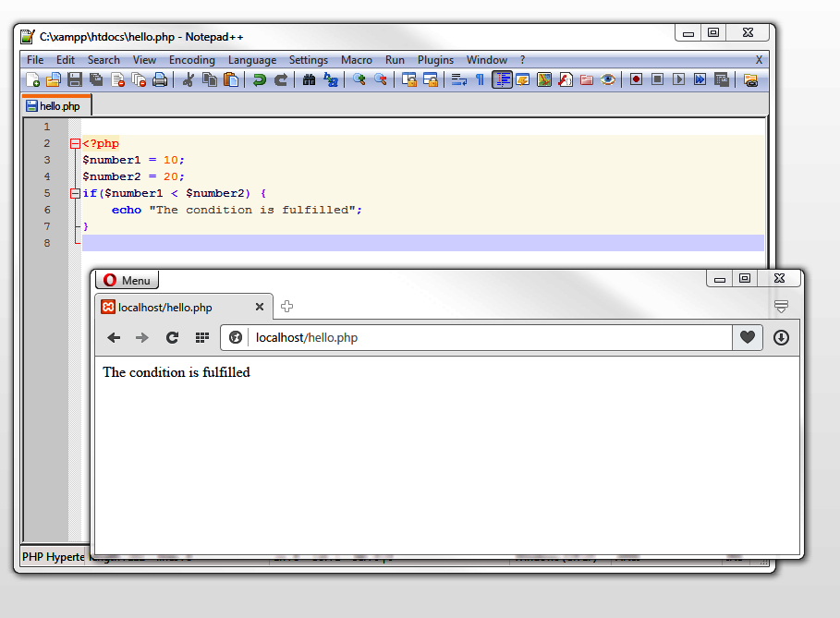Toggle the bookmark heart in the address bar

pos(747,337)
